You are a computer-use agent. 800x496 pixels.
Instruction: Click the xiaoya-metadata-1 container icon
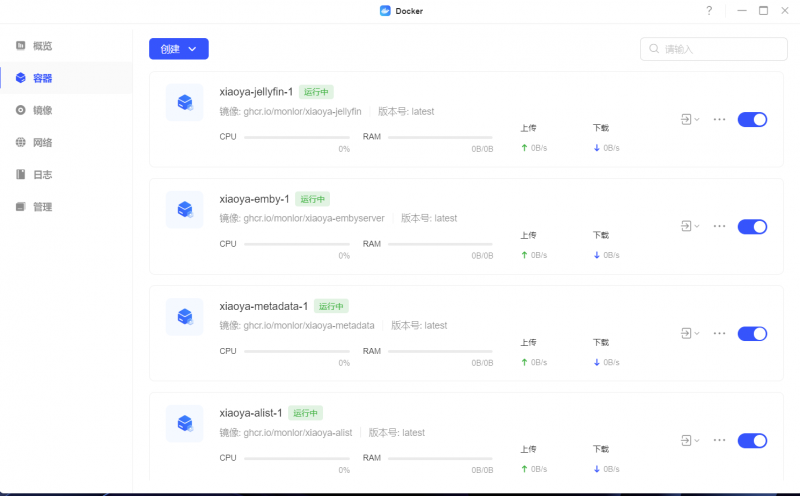[185, 316]
